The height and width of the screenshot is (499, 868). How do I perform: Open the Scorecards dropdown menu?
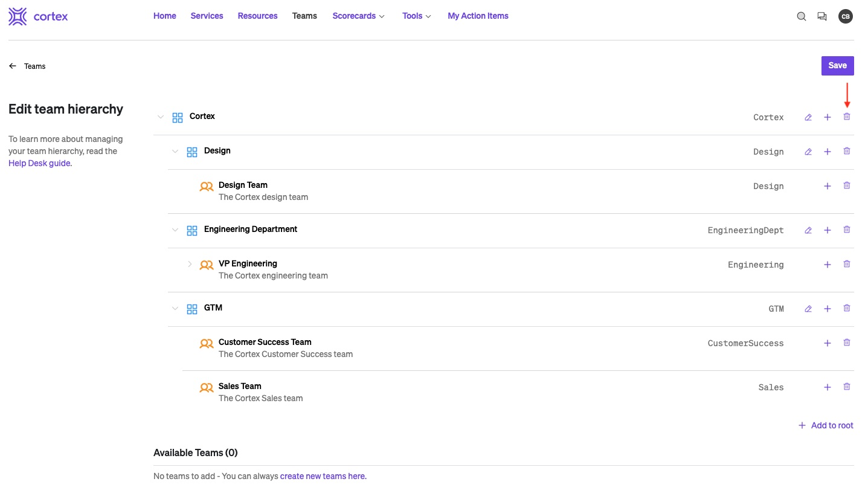pos(359,16)
